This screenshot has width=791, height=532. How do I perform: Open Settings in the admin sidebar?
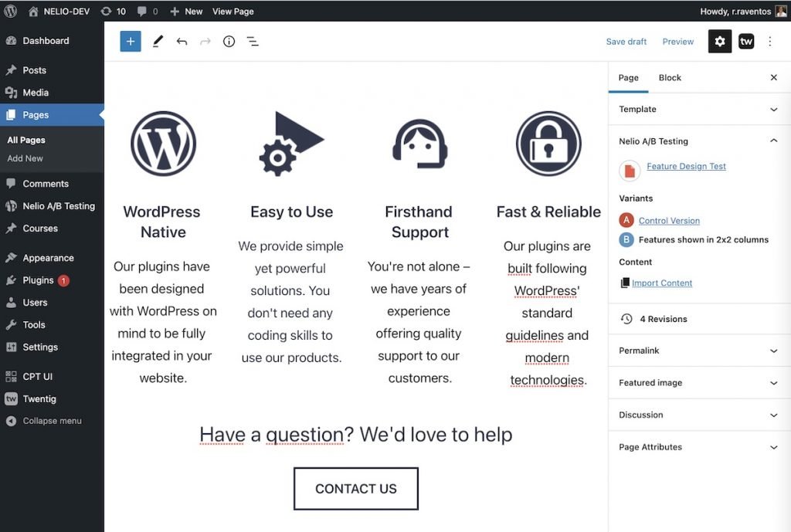pyautogui.click(x=52, y=347)
